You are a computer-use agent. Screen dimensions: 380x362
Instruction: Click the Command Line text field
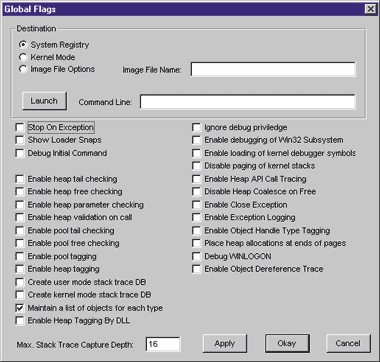point(248,102)
